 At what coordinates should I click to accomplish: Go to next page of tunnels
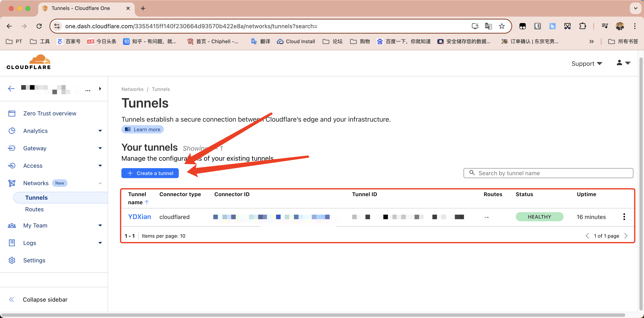tap(626, 236)
